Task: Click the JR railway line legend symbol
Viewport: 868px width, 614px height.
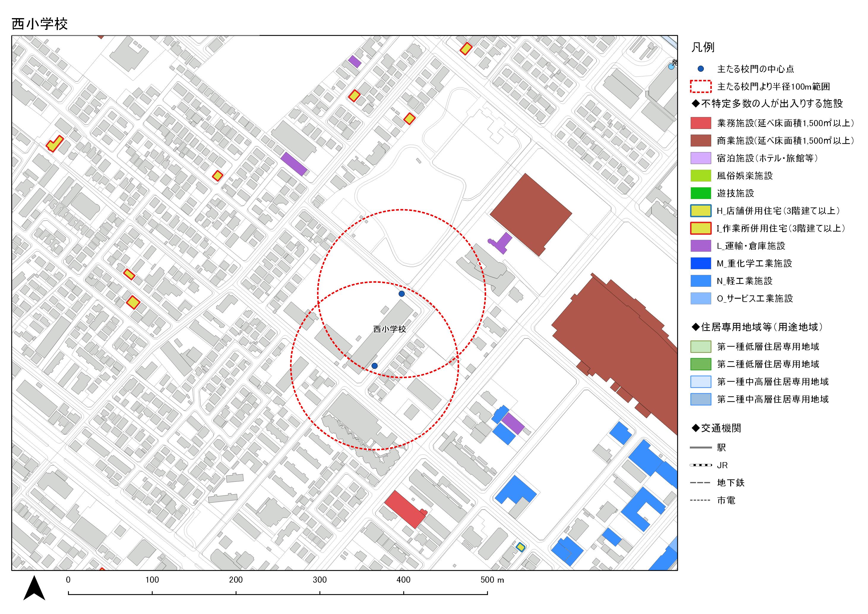Action: coord(701,465)
